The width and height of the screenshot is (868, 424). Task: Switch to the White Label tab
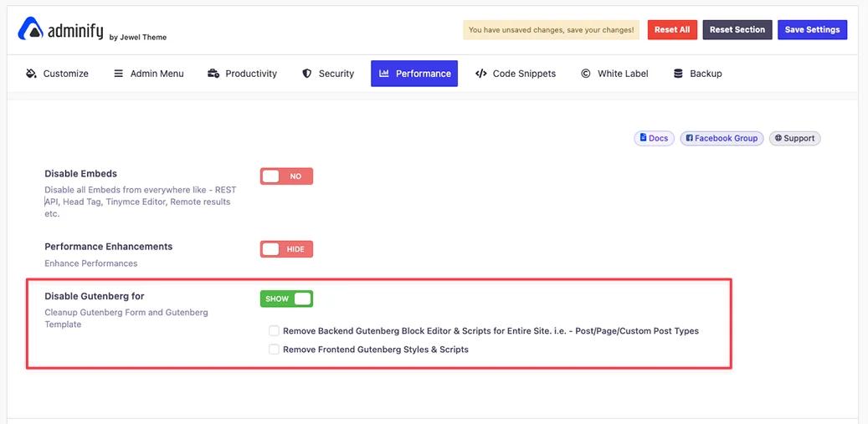pos(614,74)
